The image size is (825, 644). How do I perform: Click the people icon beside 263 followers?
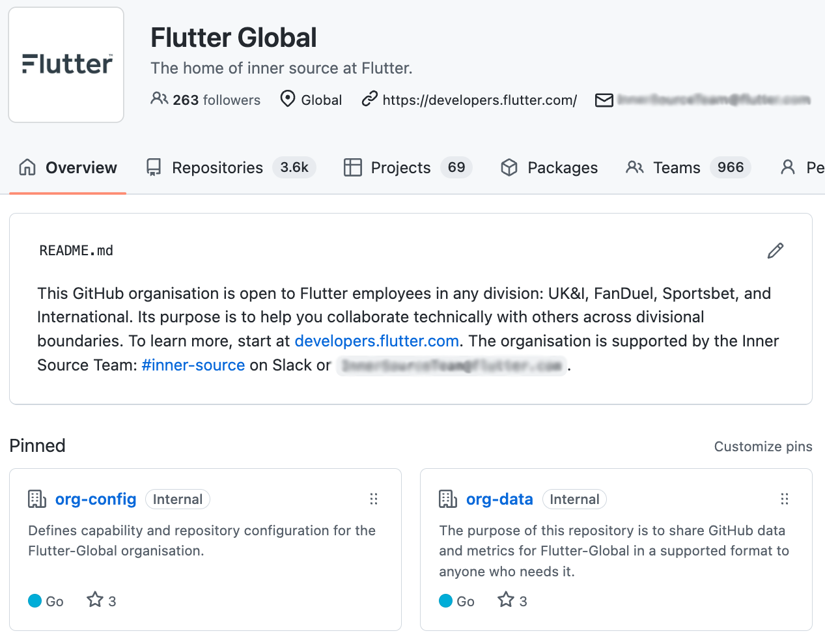point(159,99)
